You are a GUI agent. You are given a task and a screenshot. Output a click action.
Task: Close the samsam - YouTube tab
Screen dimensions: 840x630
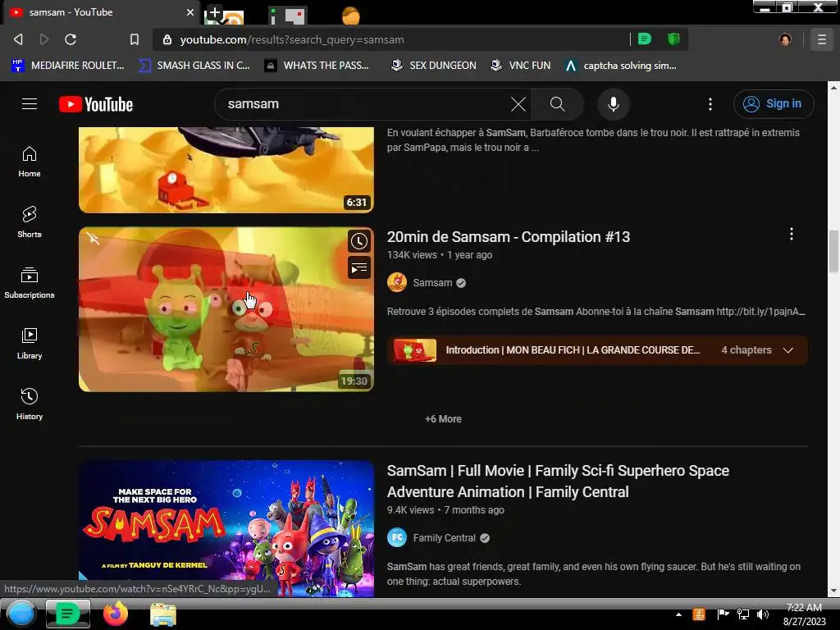click(190, 11)
